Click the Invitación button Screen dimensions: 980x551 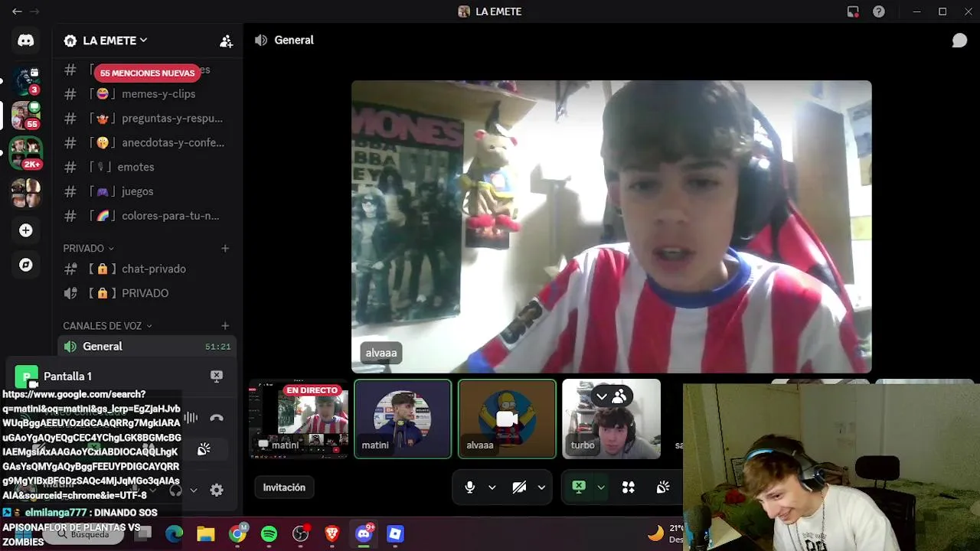click(x=284, y=487)
